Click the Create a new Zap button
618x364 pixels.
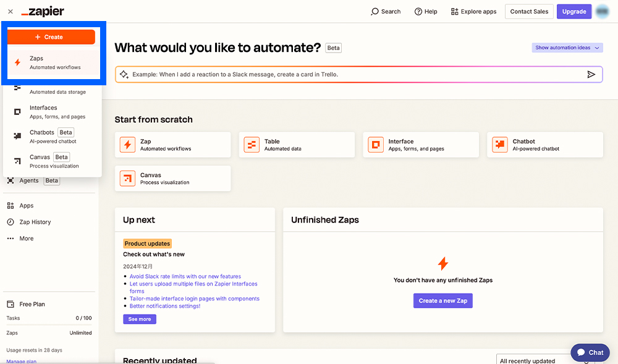pos(443,300)
